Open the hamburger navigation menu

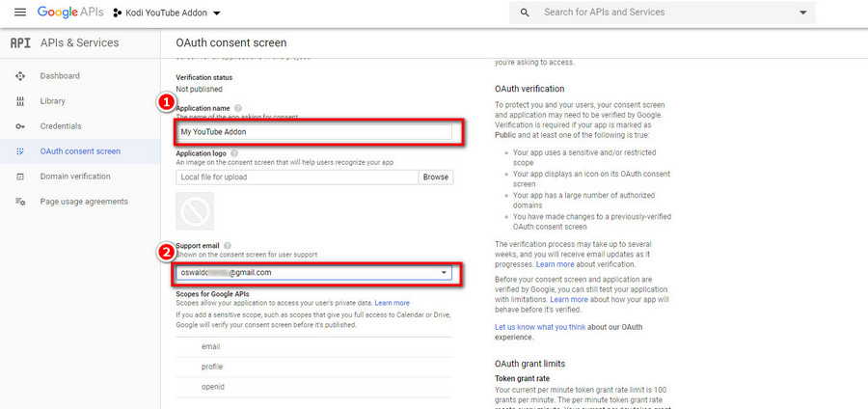click(x=20, y=13)
